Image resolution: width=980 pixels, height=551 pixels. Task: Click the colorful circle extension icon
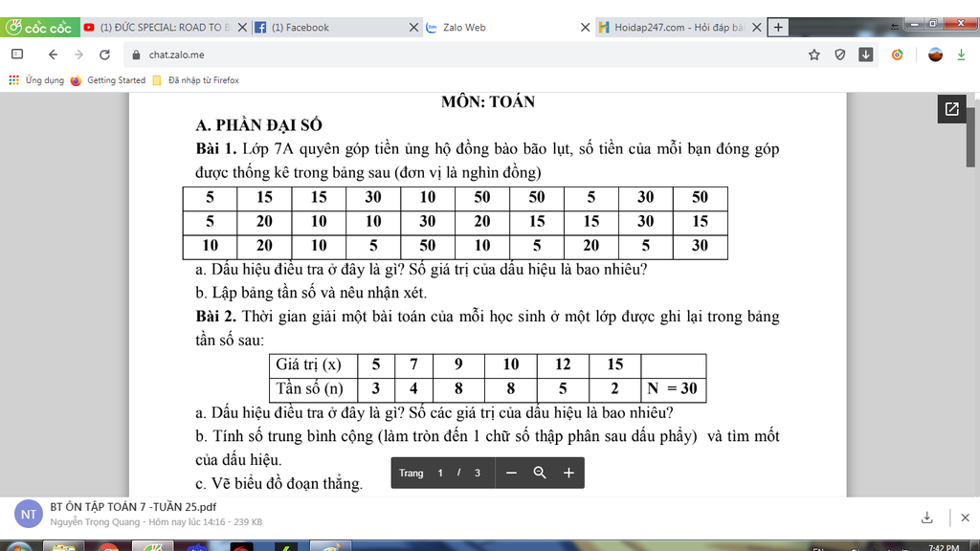(x=898, y=55)
